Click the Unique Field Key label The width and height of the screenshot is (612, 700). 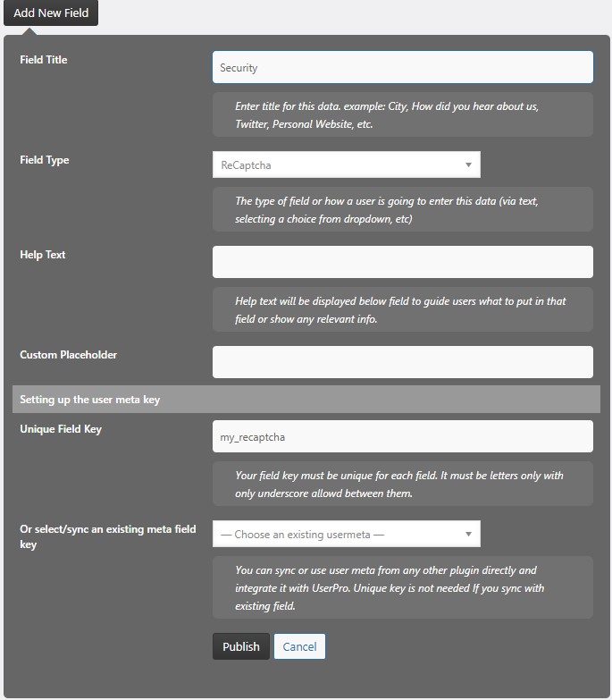(x=61, y=429)
